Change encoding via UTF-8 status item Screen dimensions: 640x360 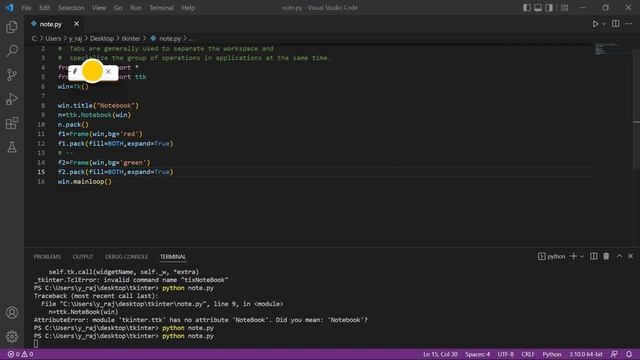point(506,354)
